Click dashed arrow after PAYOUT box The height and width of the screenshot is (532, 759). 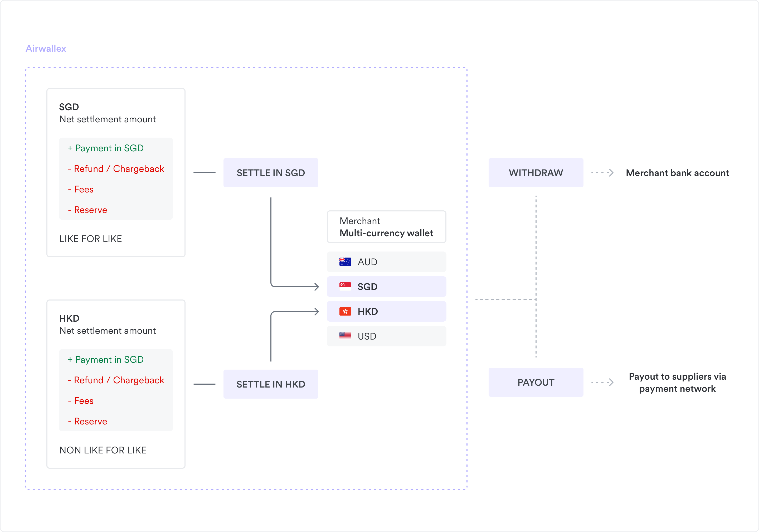(x=603, y=382)
